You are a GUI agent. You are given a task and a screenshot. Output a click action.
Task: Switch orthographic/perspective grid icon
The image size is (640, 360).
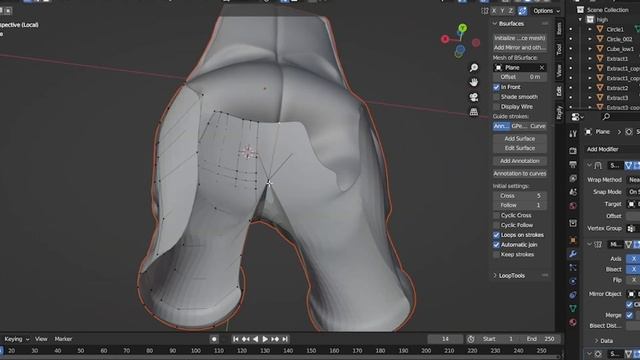tap(473, 112)
